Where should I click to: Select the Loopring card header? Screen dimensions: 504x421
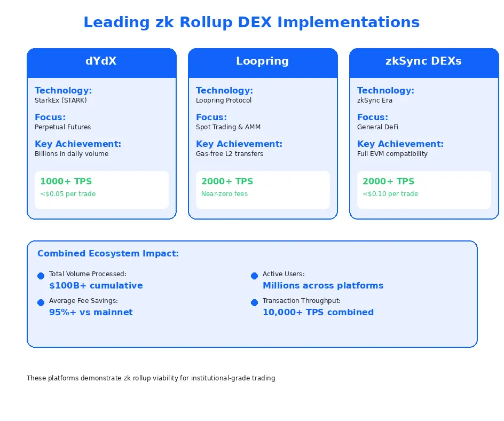point(263,63)
